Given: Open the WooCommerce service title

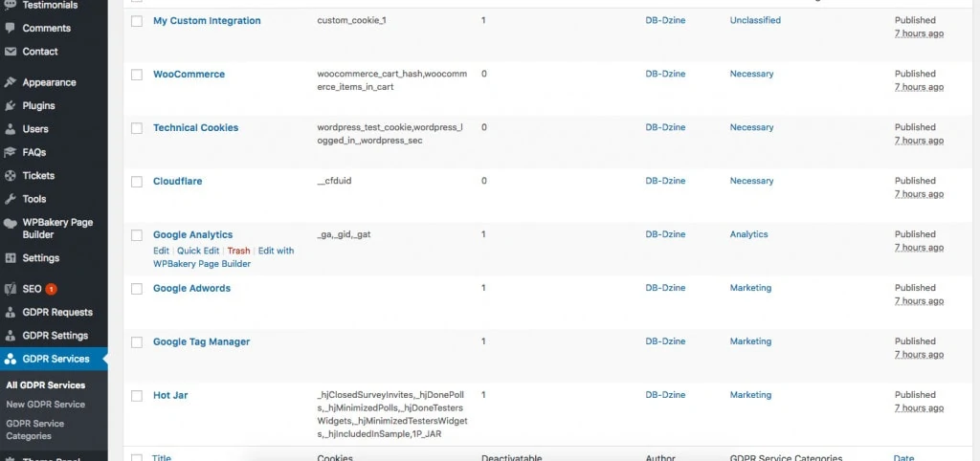Looking at the screenshot, I should click(x=189, y=74).
